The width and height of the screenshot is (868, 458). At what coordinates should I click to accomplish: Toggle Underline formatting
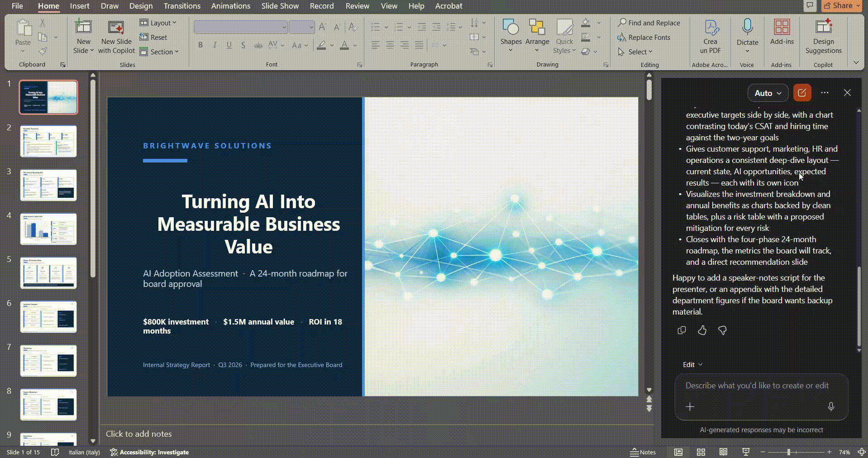click(229, 45)
